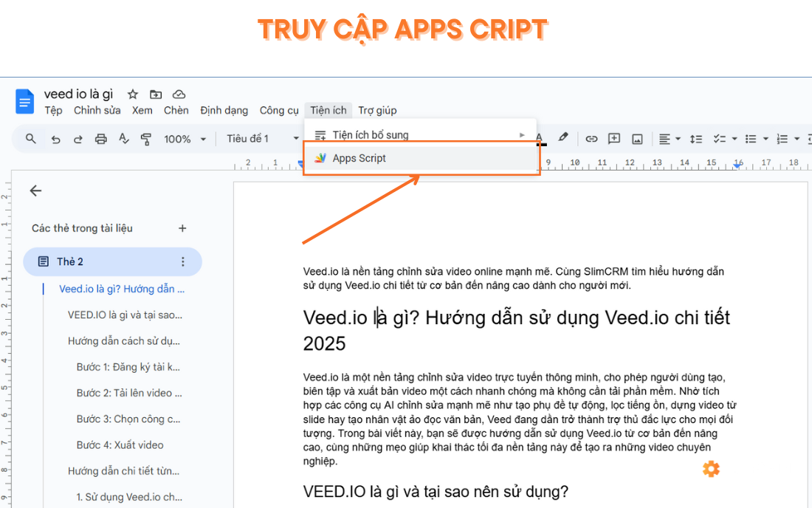
Task: Select the highlighter pen tool
Action: click(x=563, y=137)
